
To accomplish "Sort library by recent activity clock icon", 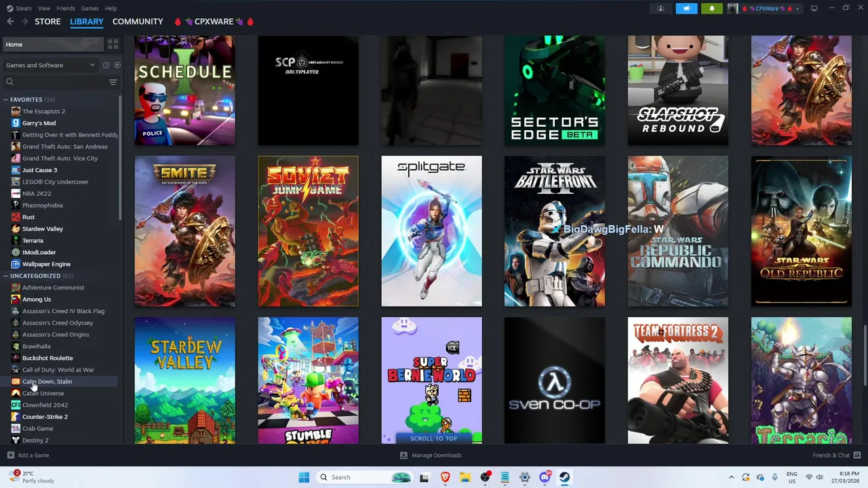I will pos(106,65).
